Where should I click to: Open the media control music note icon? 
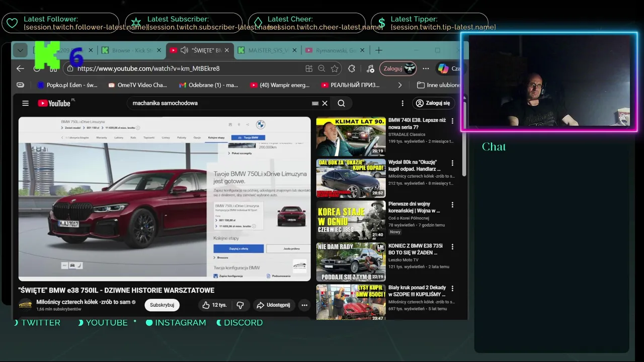370,68
